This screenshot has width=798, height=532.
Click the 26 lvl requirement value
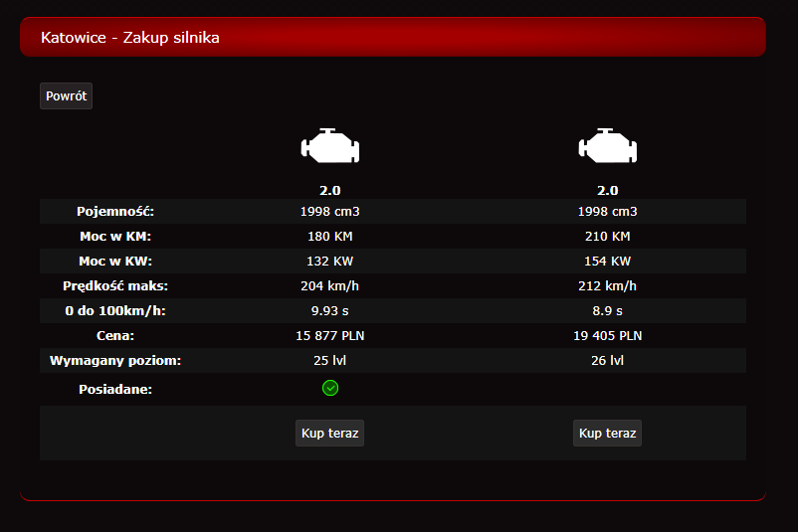click(x=607, y=361)
